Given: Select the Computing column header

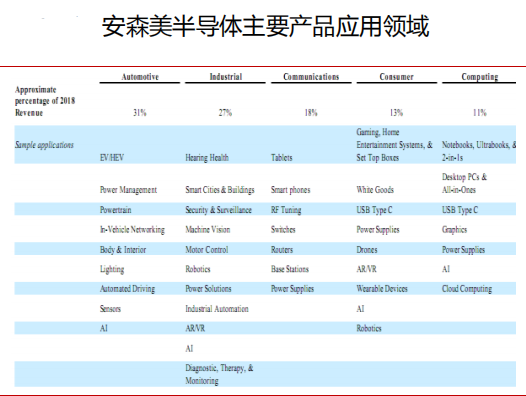Looking at the screenshot, I should pyautogui.click(x=480, y=77).
